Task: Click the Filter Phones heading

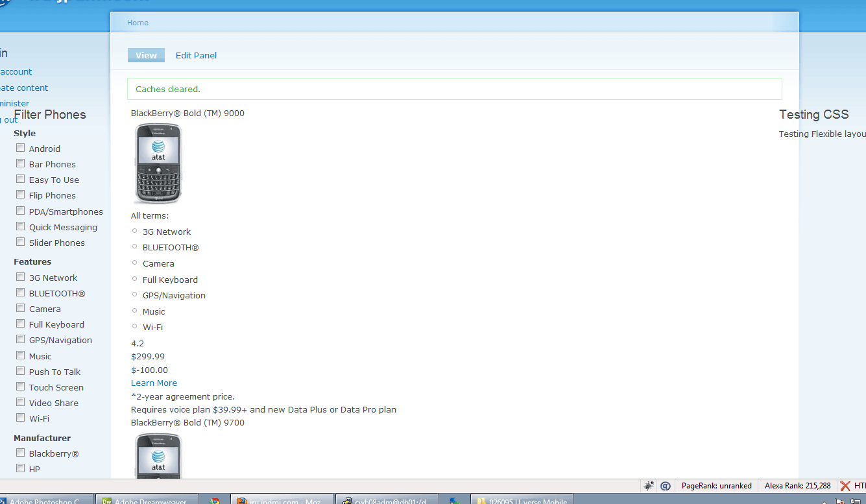Action: 50,115
